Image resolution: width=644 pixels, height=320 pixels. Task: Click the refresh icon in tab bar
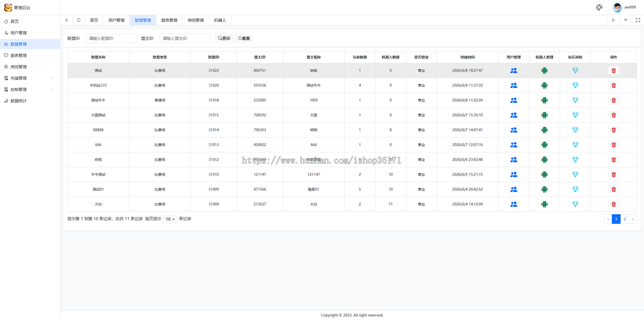79,20
